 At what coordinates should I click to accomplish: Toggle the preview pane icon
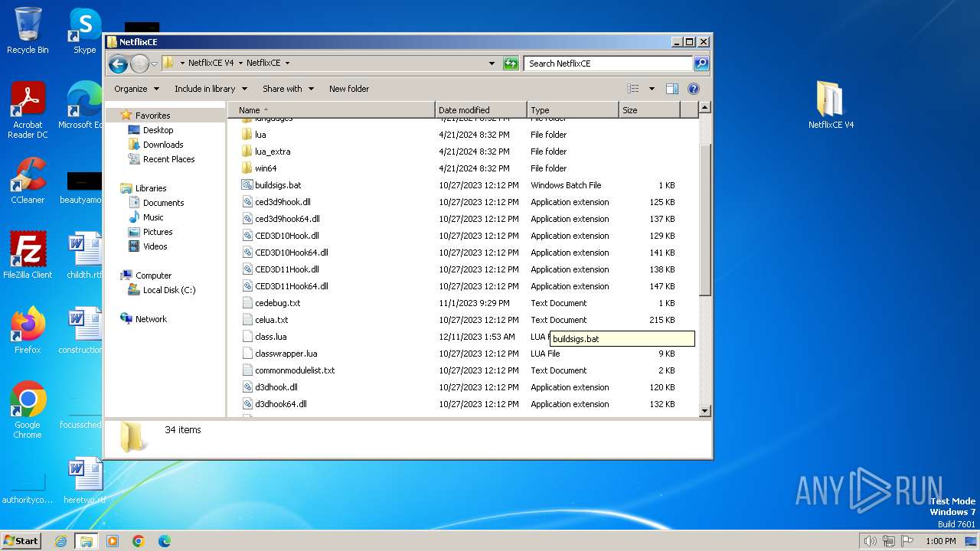click(x=671, y=89)
